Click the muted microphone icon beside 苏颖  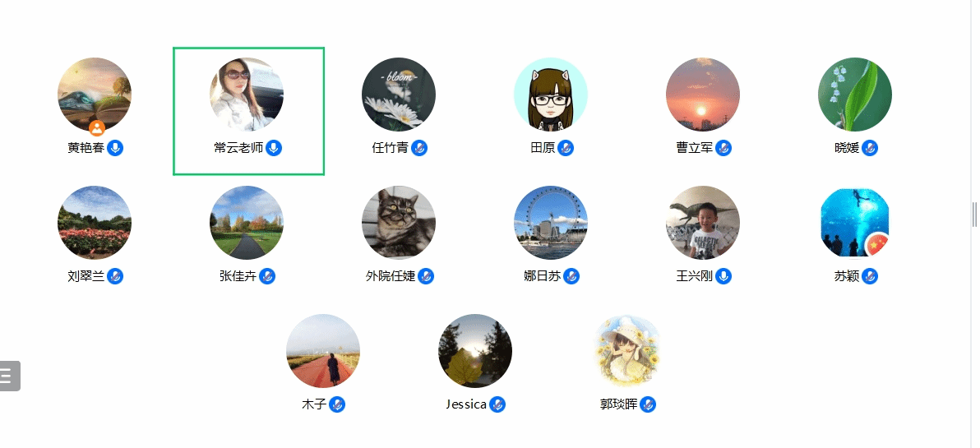[x=870, y=276]
